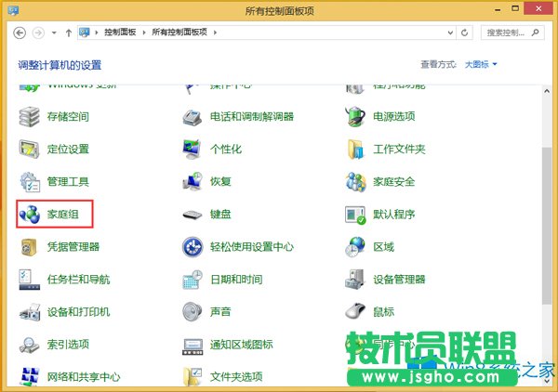This screenshot has height=392, width=558.
Task: Click the back navigation arrow button
Action: (20, 33)
